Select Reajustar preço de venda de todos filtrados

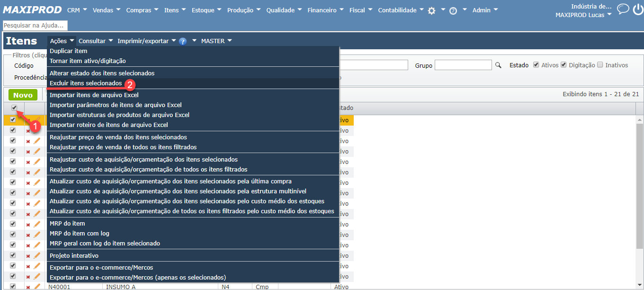pyautogui.click(x=193, y=147)
